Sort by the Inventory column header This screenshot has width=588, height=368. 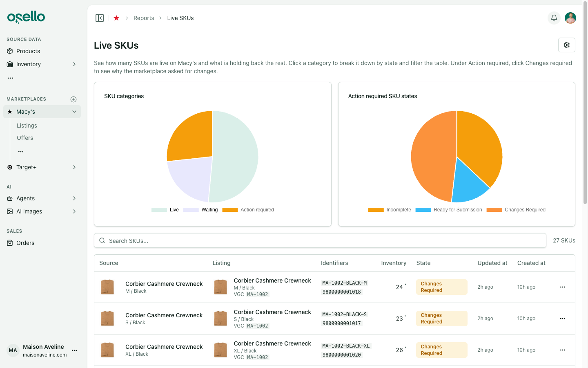point(394,263)
